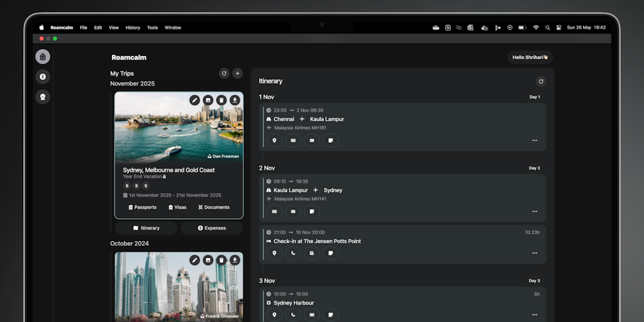This screenshot has height=322, width=644.
Task: Refresh the Itinerary panel
Action: [540, 81]
